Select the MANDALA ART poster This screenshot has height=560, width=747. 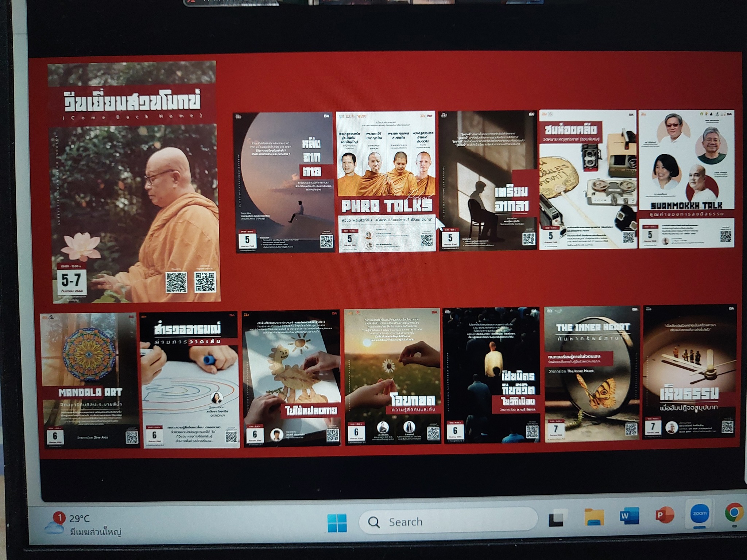tap(90, 380)
